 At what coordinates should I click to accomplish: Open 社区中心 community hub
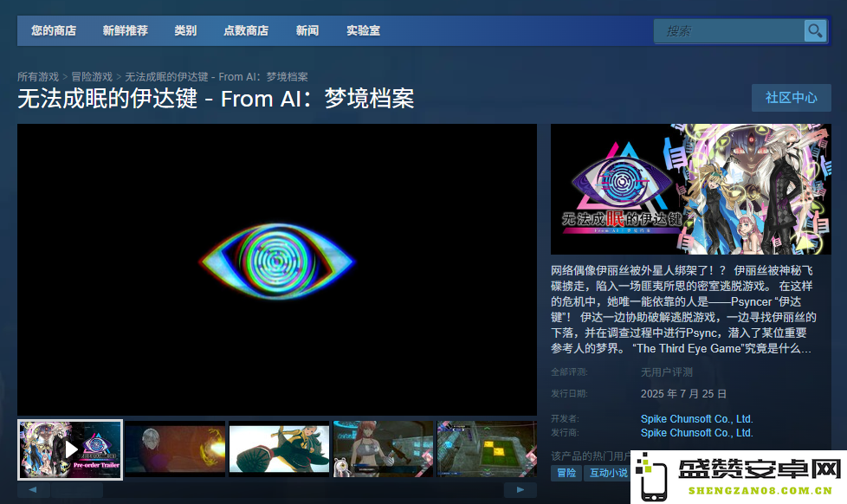792,98
